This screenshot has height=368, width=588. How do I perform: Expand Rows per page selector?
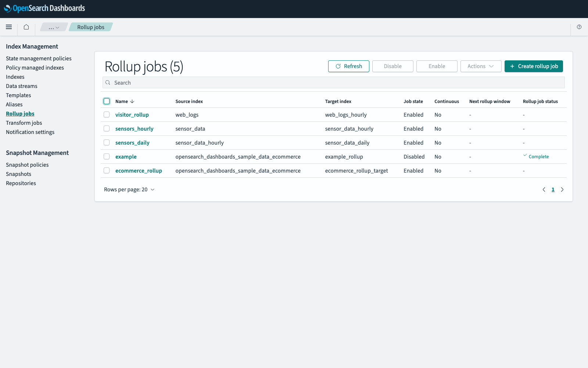(x=129, y=190)
